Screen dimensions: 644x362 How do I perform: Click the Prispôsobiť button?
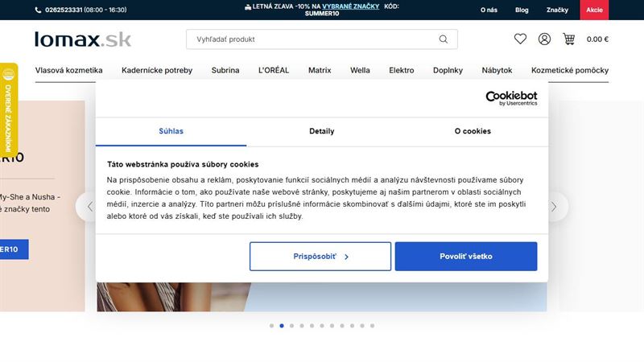click(320, 256)
